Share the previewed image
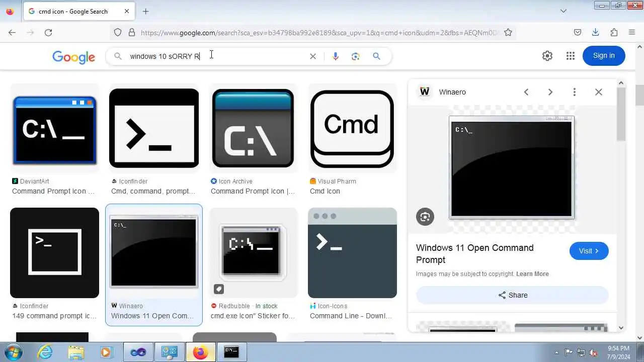 click(512, 295)
